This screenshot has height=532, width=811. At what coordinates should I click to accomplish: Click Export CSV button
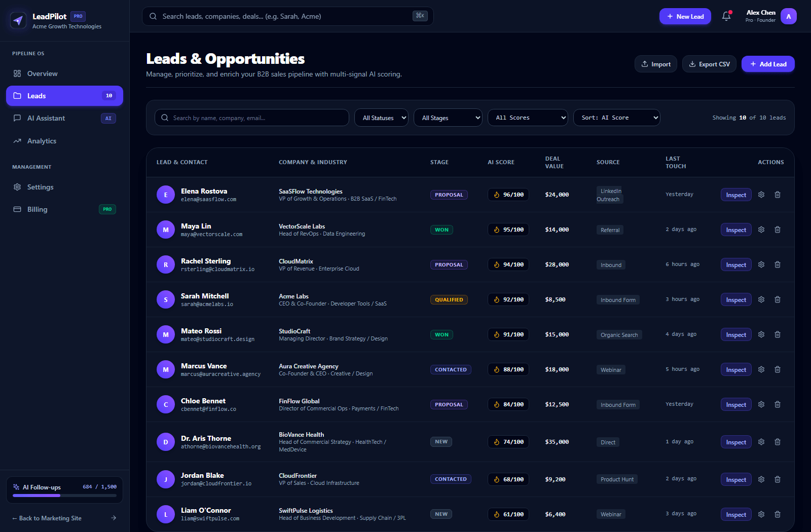(709, 64)
